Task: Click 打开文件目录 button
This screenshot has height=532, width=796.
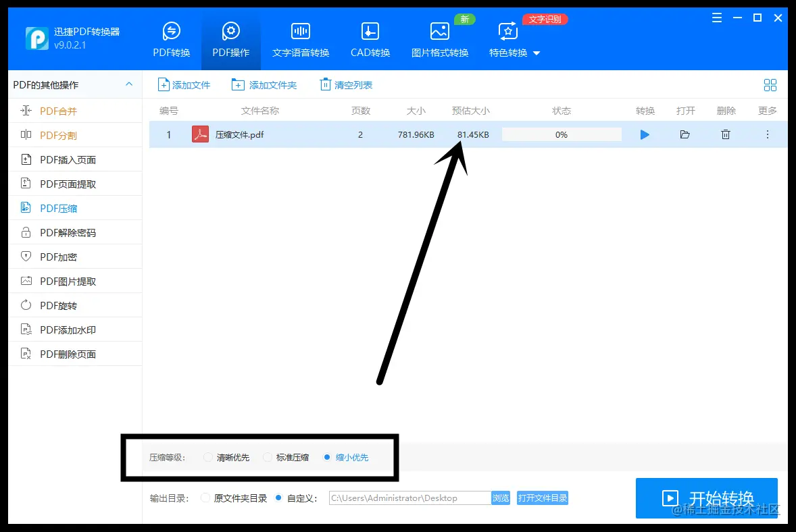Action: 542,498
